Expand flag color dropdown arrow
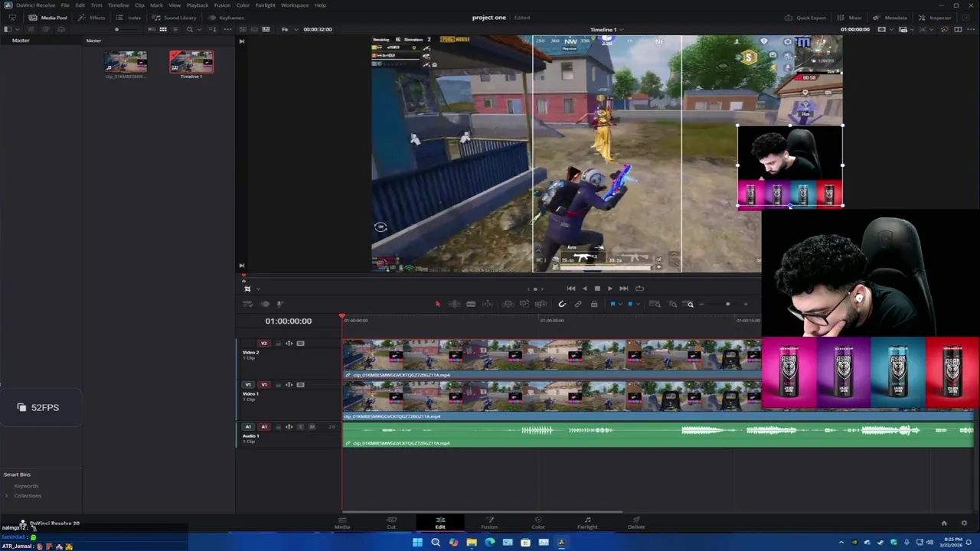The width and height of the screenshot is (980, 551). click(x=620, y=304)
